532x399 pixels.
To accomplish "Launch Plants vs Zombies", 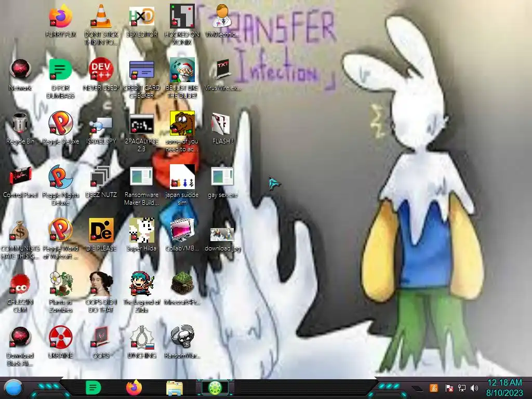I will [60, 284].
